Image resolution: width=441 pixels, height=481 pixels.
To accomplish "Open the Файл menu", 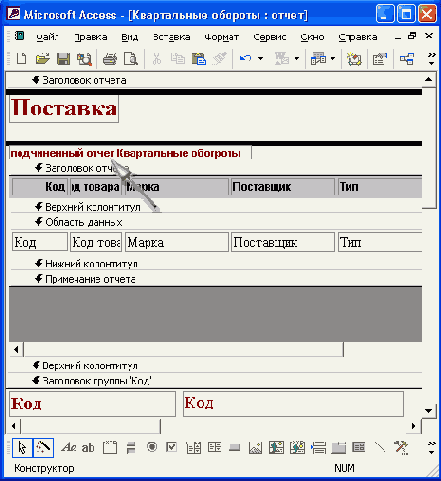I will coord(47,37).
